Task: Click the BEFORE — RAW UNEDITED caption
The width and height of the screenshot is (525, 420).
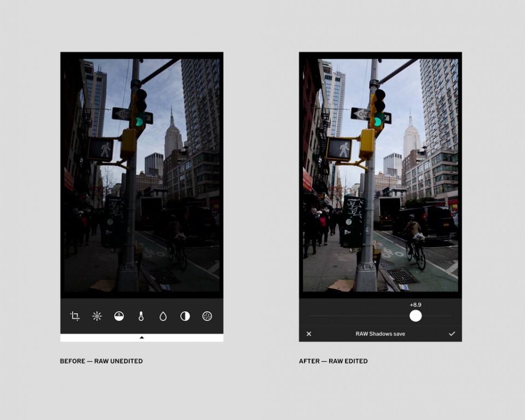Action: 101,361
